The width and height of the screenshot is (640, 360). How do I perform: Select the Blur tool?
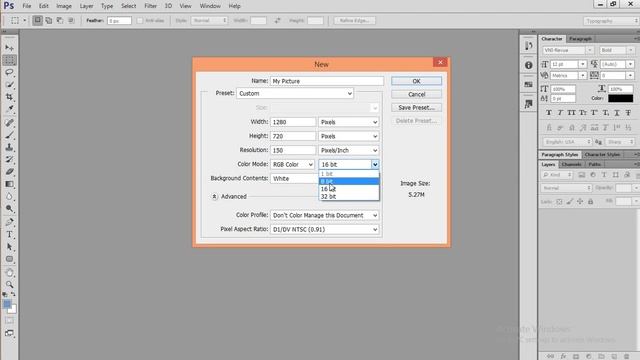tap(9, 196)
